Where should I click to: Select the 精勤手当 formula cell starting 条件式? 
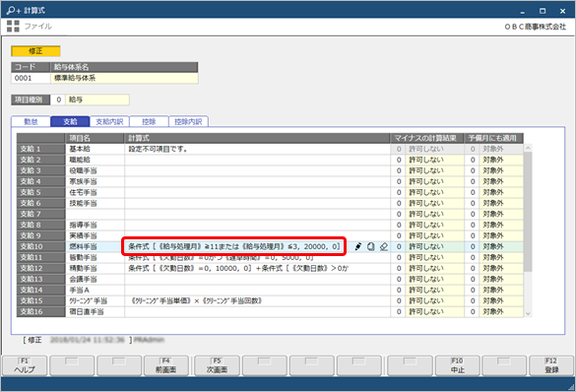point(257,268)
